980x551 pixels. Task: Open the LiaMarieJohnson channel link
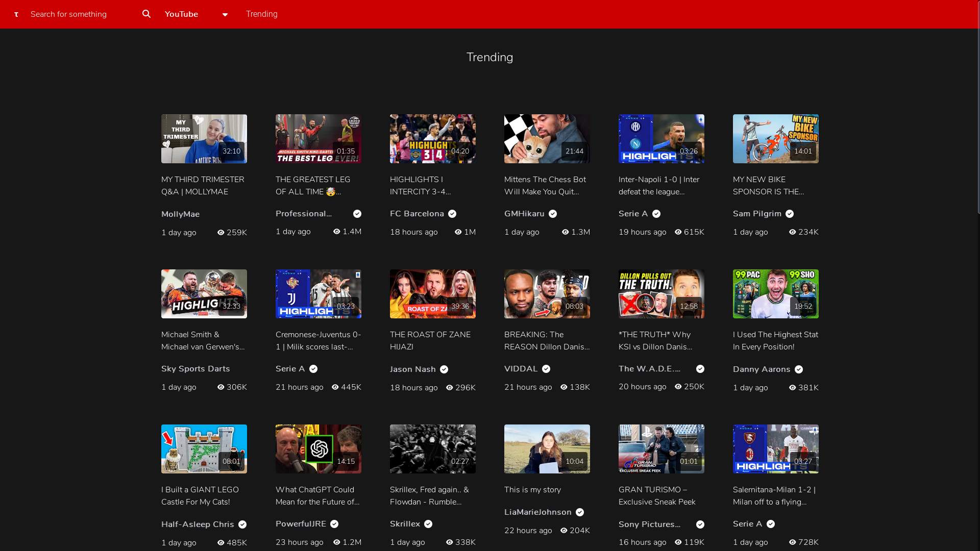538,512
